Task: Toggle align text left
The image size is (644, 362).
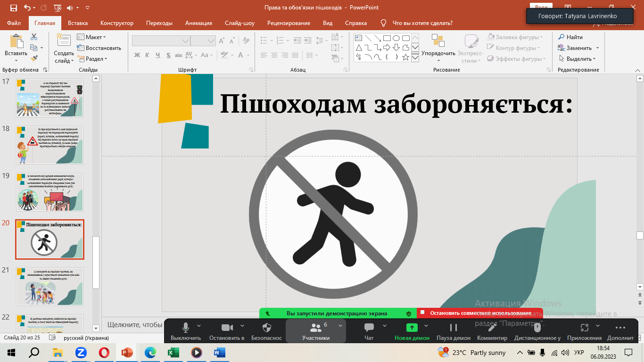Action: 264,55
